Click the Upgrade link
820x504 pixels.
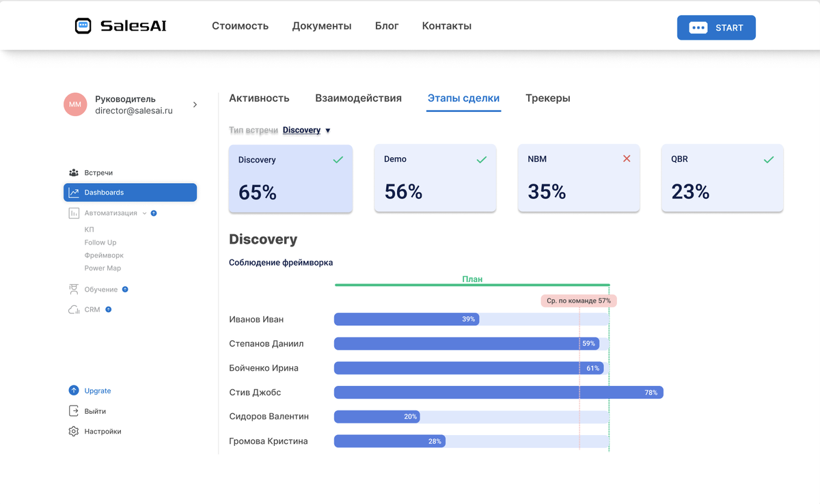[x=98, y=391]
